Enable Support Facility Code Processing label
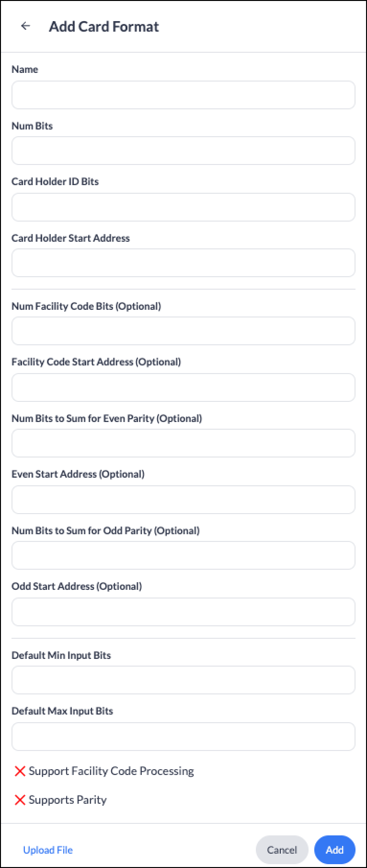Image resolution: width=367 pixels, height=868 pixels. pyautogui.click(x=111, y=771)
